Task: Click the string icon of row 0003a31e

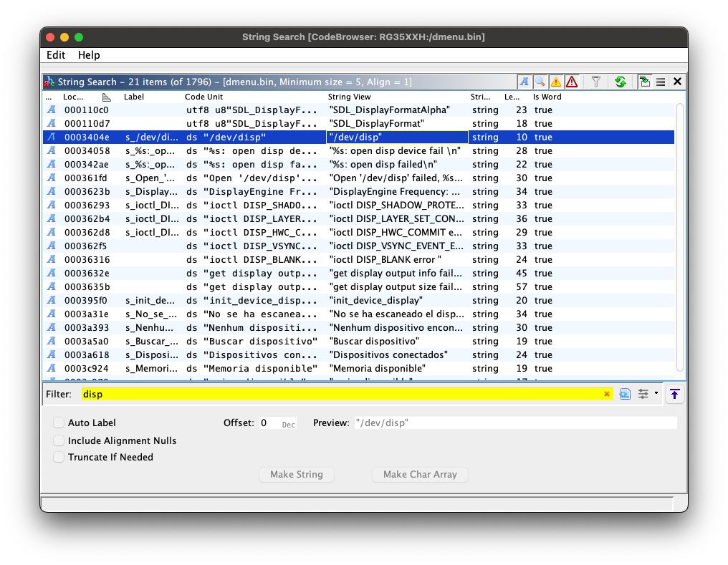Action: tap(51, 314)
